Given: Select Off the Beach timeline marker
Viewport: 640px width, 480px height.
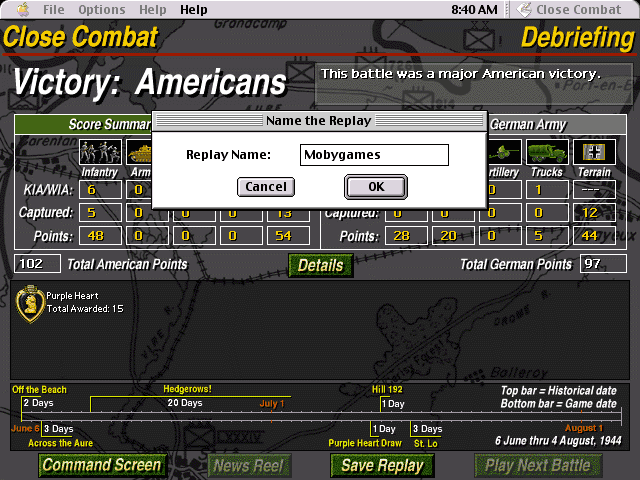Looking at the screenshot, I should [x=39, y=389].
